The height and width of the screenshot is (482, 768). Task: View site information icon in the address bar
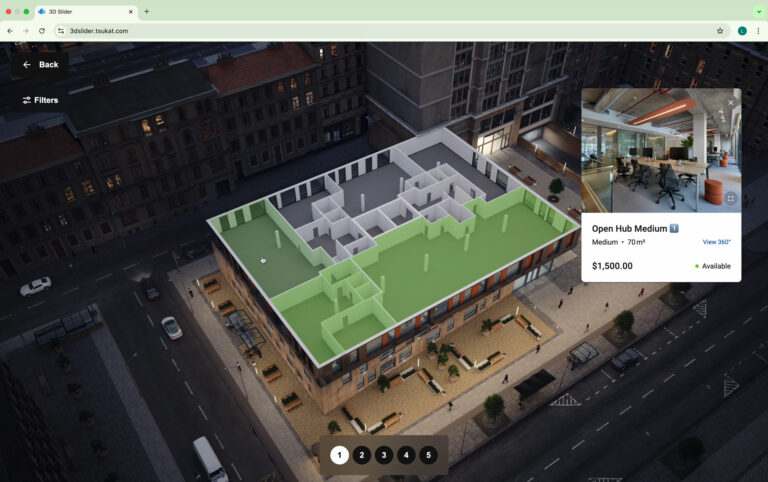61,31
